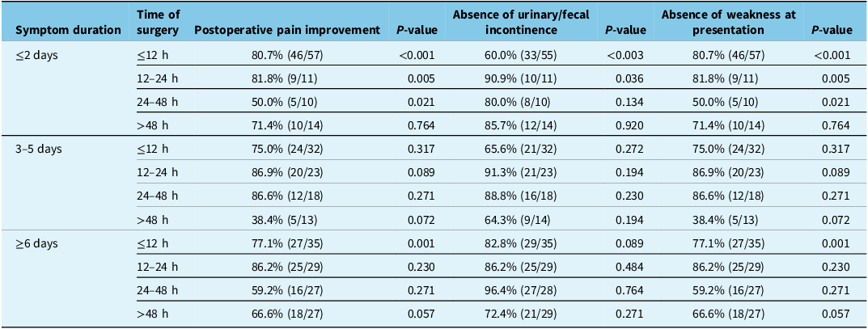Click the 0.484 P-value cell
This screenshot has height=329, width=868.
[630, 267]
